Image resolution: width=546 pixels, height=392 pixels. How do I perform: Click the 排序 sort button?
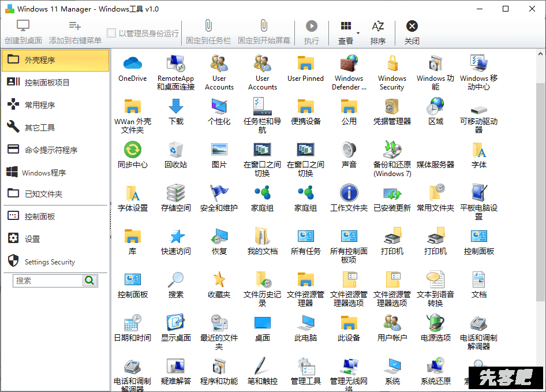pyautogui.click(x=378, y=32)
